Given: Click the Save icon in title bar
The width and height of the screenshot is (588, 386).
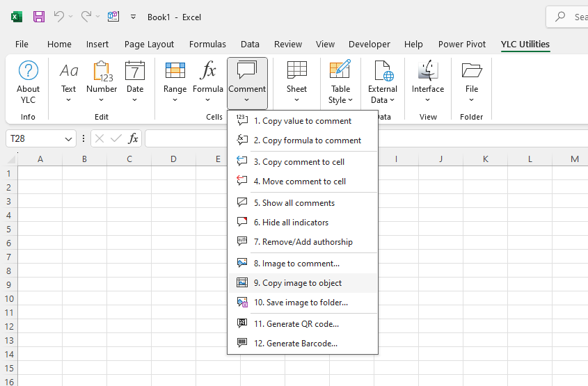Looking at the screenshot, I should coord(39,17).
